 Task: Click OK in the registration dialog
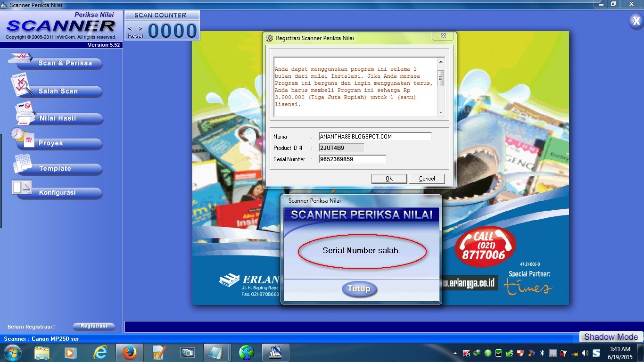coord(389,179)
